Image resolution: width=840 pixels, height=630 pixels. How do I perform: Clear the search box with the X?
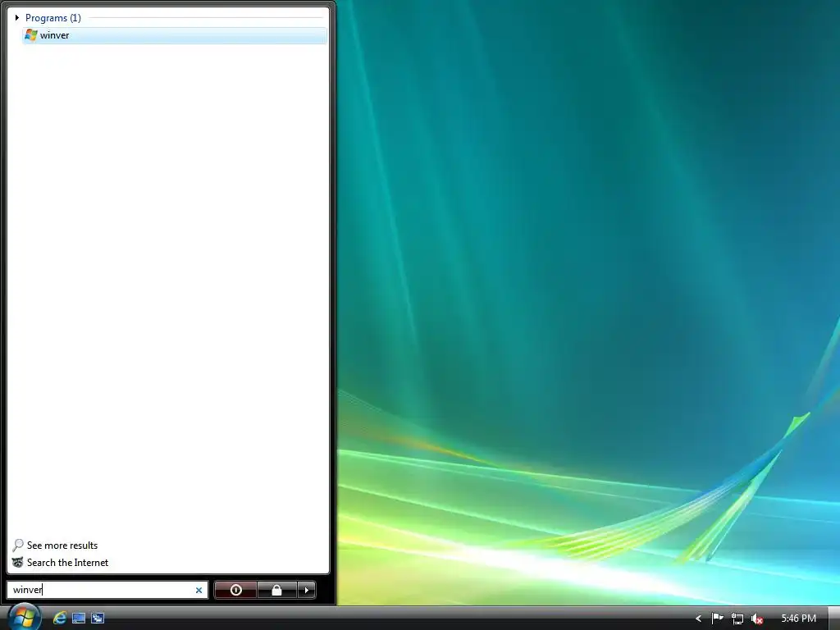click(199, 590)
